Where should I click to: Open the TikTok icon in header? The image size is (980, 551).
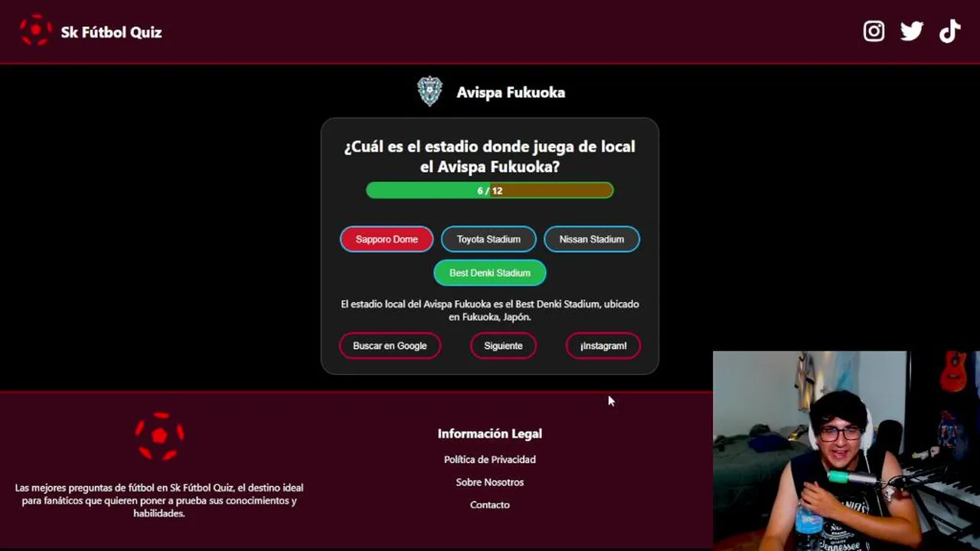click(x=949, y=31)
